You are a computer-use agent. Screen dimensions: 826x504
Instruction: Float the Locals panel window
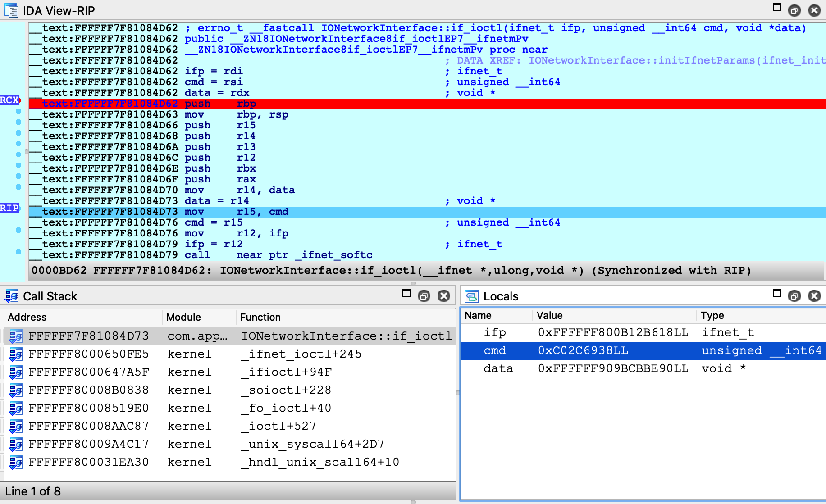[x=794, y=296]
